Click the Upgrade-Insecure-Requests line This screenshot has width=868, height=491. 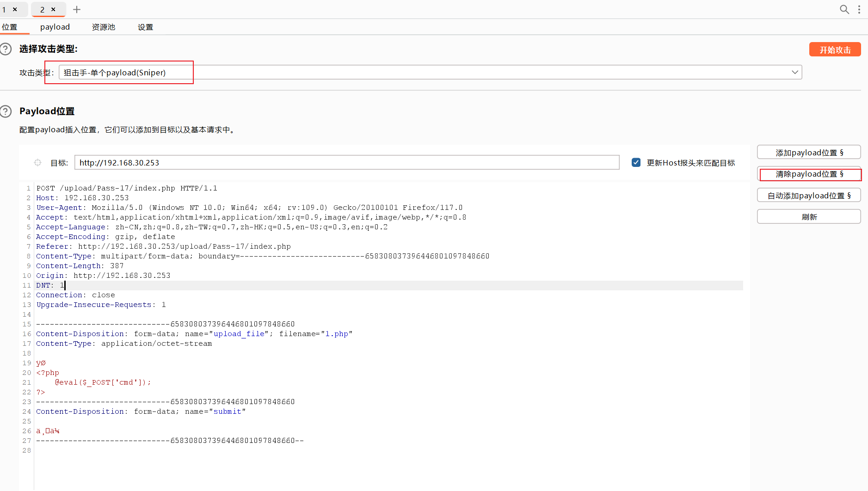101,305
